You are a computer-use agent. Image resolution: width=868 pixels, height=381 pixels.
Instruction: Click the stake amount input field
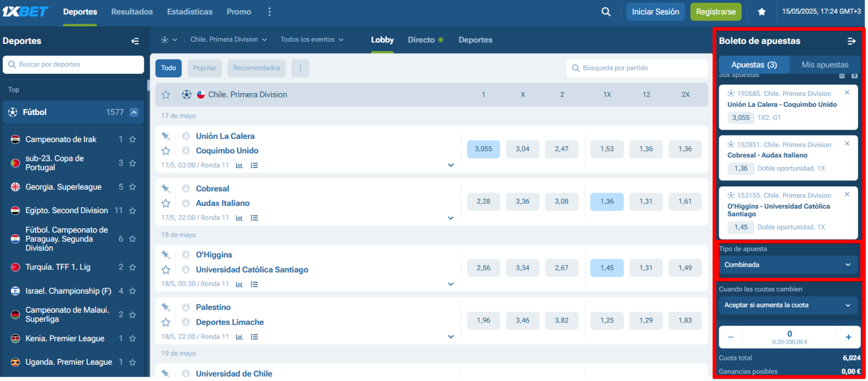789,337
